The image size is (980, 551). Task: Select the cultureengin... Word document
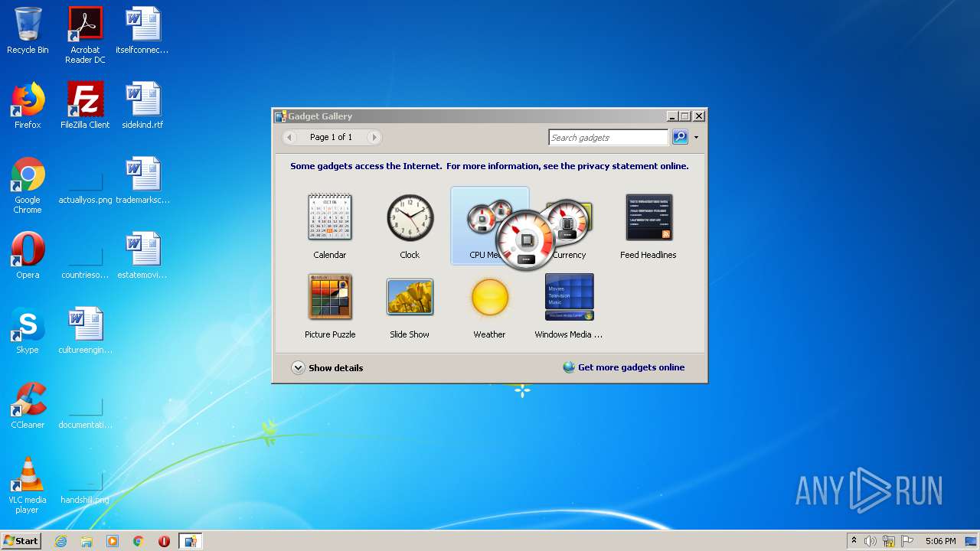85,331
